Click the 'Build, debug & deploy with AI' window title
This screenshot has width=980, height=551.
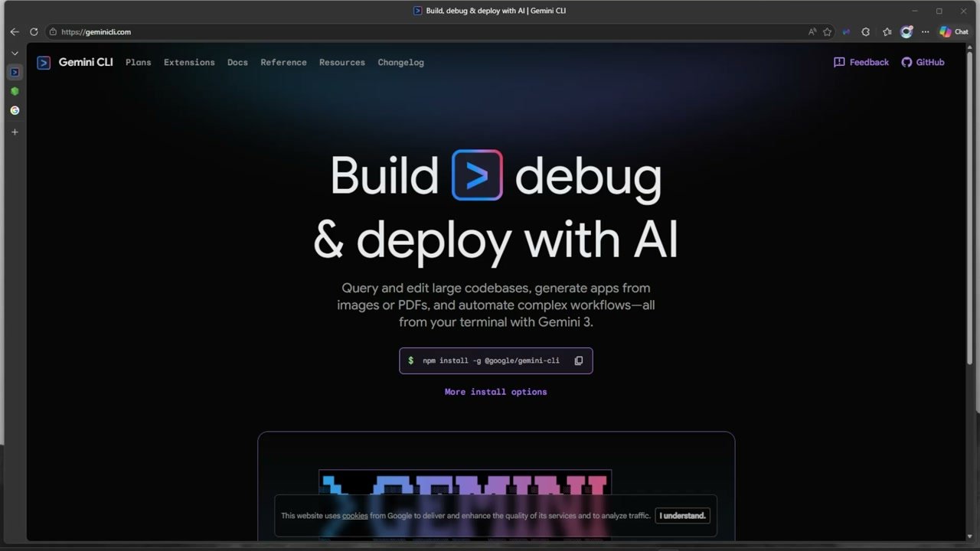coord(495,11)
